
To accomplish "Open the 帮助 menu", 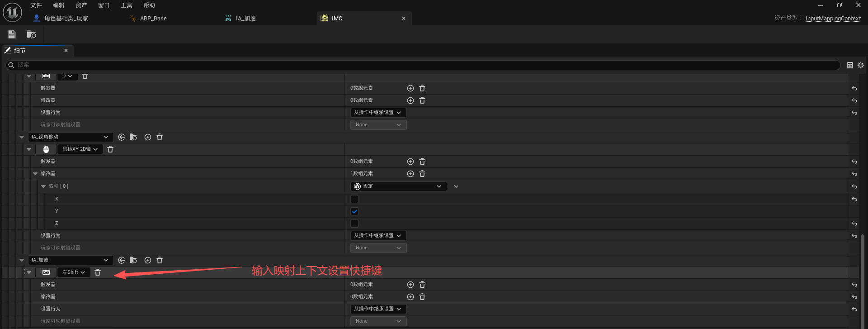I will pyautogui.click(x=149, y=5).
